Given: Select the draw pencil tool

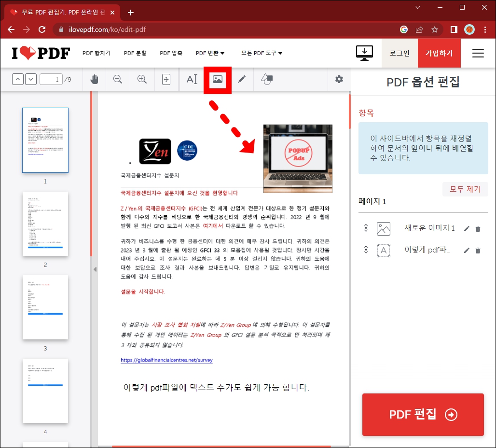Looking at the screenshot, I should coord(242,79).
